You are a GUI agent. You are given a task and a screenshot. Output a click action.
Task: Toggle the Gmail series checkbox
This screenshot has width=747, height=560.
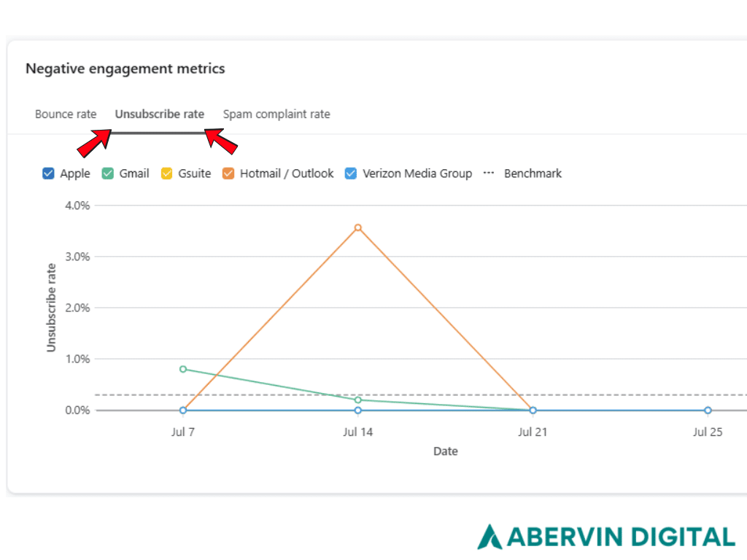(x=108, y=174)
